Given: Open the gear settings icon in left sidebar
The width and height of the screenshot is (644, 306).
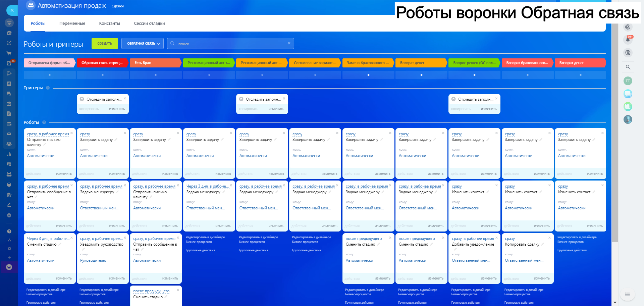Looking at the screenshot, I should tap(9, 249).
